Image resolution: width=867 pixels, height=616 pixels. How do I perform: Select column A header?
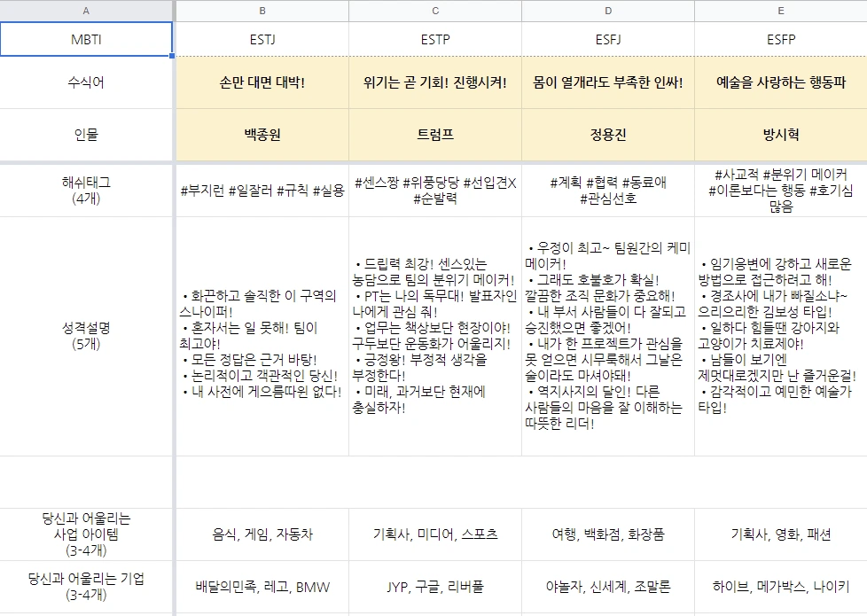[x=86, y=11]
